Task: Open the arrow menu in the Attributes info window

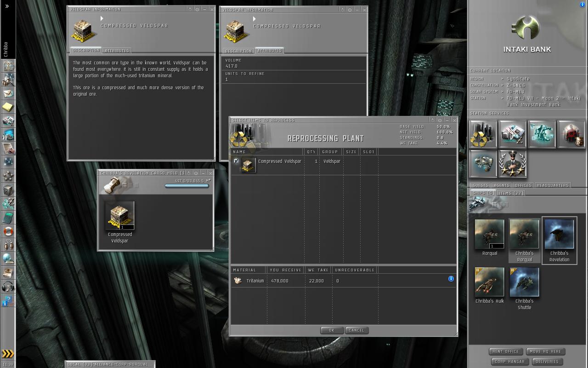Action: [254, 19]
